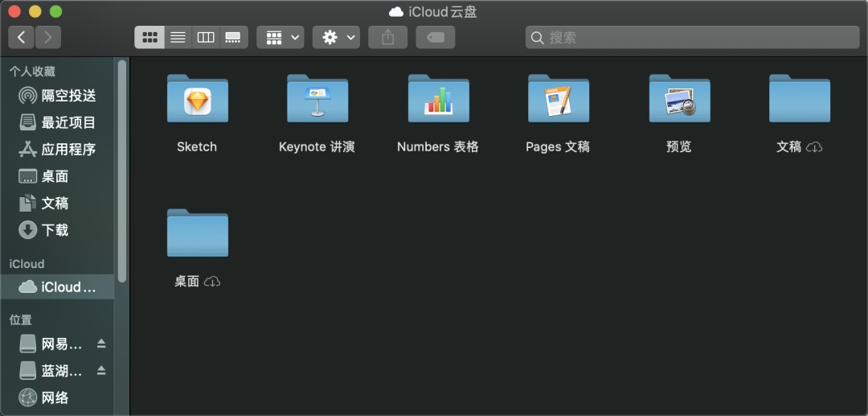Open the Keynote 讲演 folder
The width and height of the screenshot is (868, 416).
(317, 98)
